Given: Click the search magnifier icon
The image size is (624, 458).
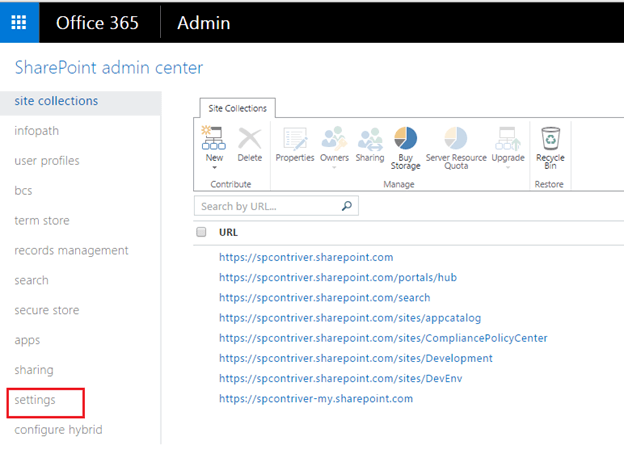Looking at the screenshot, I should pyautogui.click(x=347, y=207).
